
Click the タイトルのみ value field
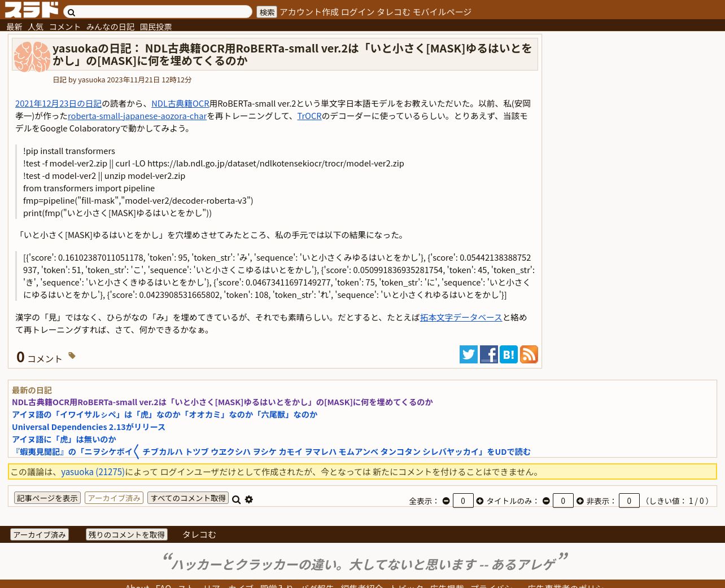point(563,501)
